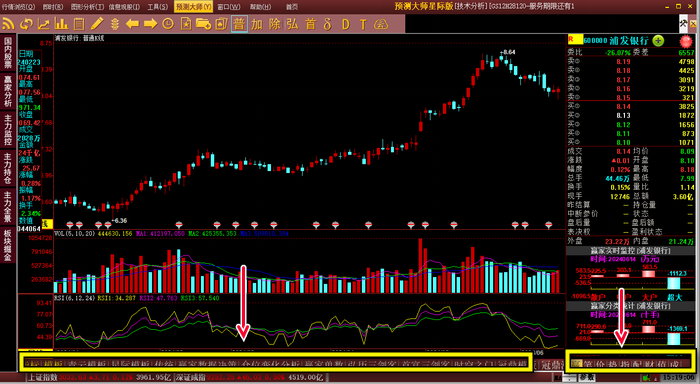
Task: Open the line chart trend icon
Action: point(44,24)
